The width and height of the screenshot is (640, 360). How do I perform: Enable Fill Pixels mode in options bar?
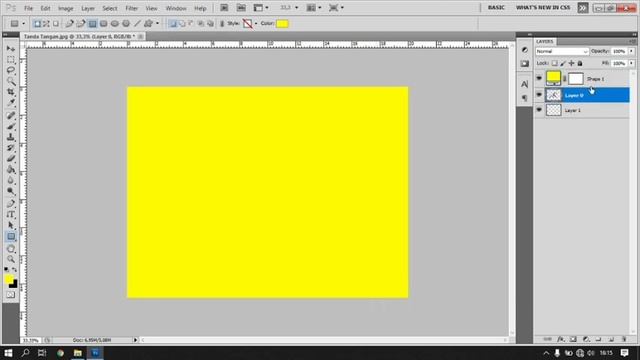(x=56, y=24)
